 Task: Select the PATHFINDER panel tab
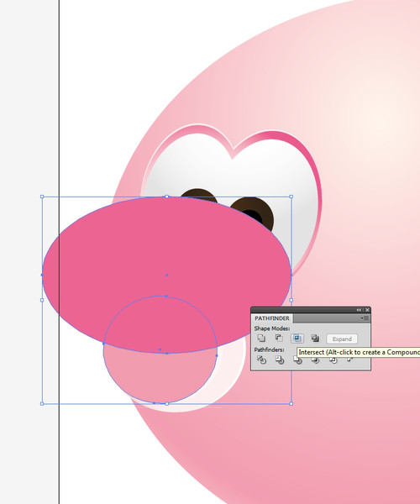(272, 318)
